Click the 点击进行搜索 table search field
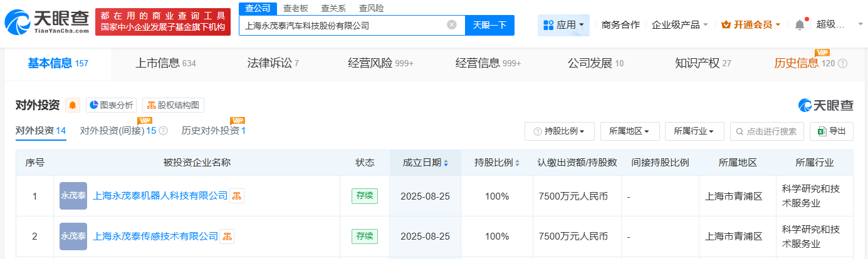Image resolution: width=868 pixels, height=259 pixels. (x=770, y=131)
